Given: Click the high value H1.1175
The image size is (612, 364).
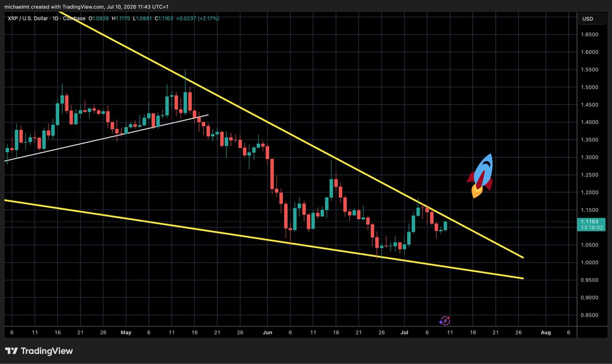Looking at the screenshot, I should click(121, 19).
